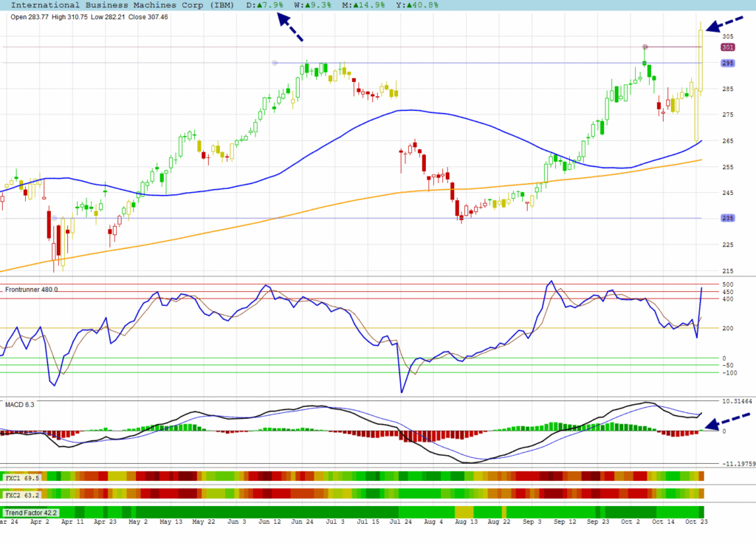Click the FXC1 69.5 heatmap label

tap(21, 478)
